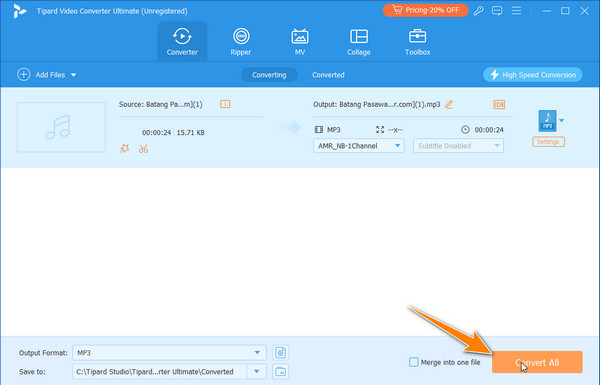Toggle High Speed Conversion

533,75
